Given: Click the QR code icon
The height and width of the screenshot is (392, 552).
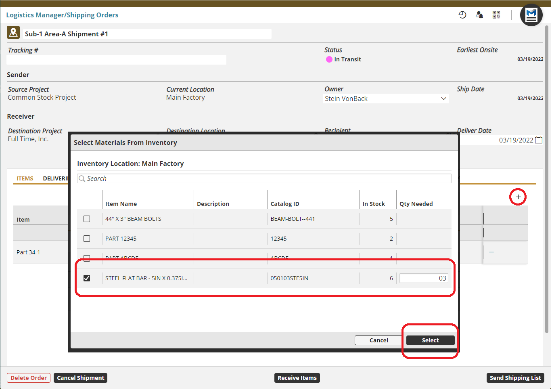Looking at the screenshot, I should coord(496,15).
